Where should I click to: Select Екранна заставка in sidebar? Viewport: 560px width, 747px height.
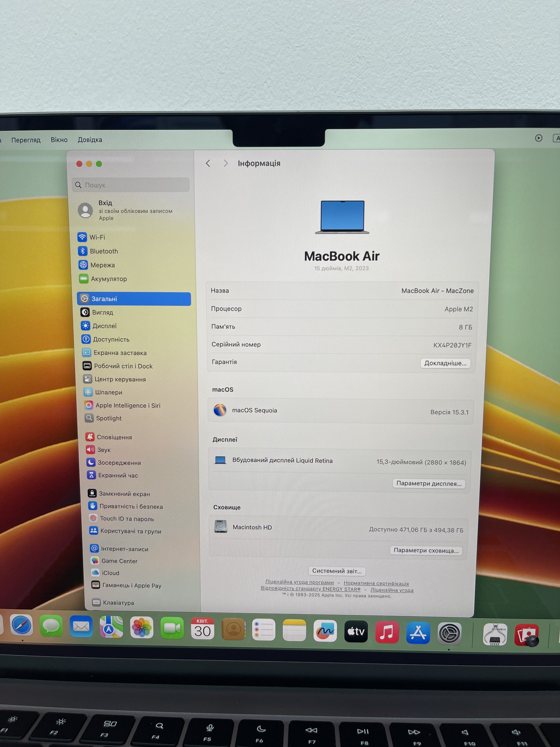click(x=114, y=352)
